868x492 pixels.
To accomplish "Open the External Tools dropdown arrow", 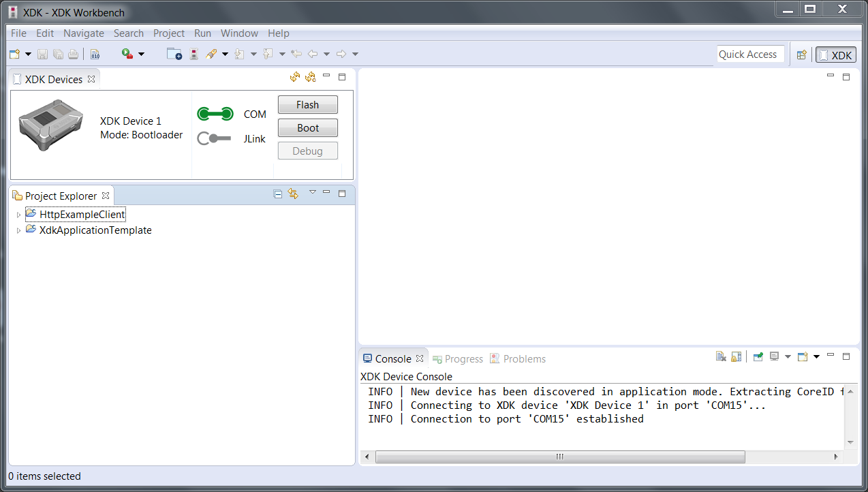I will [x=142, y=54].
